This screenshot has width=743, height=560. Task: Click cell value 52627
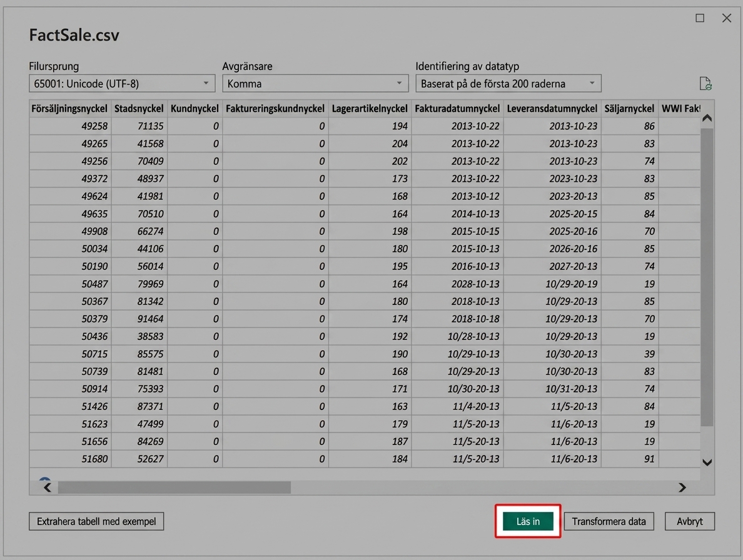click(x=151, y=459)
